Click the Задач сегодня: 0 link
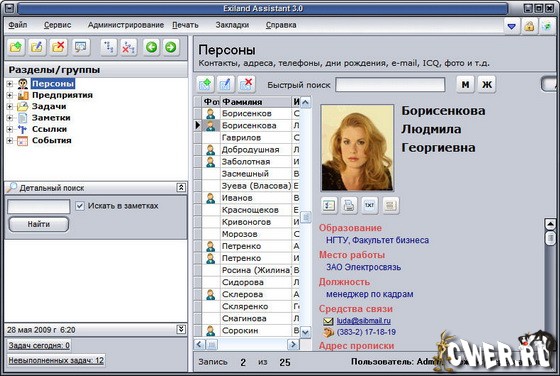Image resolution: width=560 pixels, height=376 pixels. click(x=39, y=345)
